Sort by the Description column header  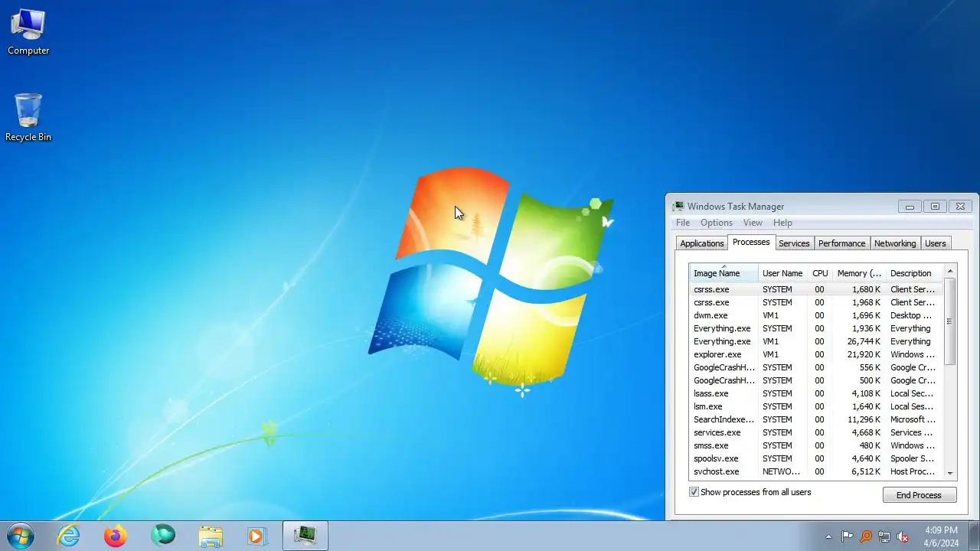tap(914, 273)
